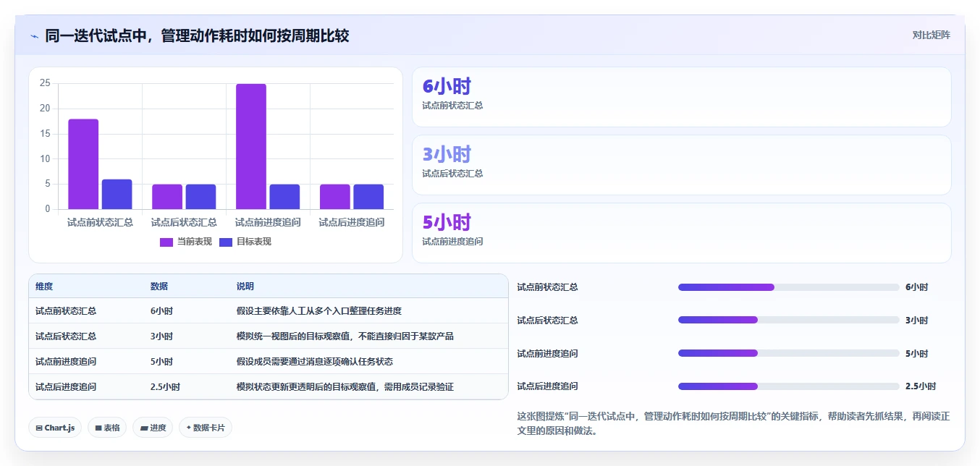Image resolution: width=980 pixels, height=466 pixels.
Task: Click the 进度 chip
Action: point(153,428)
